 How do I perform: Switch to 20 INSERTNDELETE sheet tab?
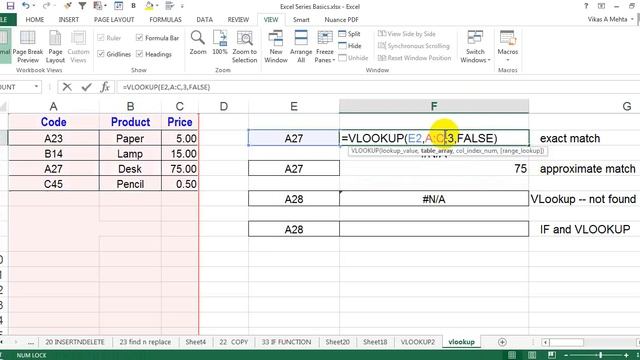75,342
